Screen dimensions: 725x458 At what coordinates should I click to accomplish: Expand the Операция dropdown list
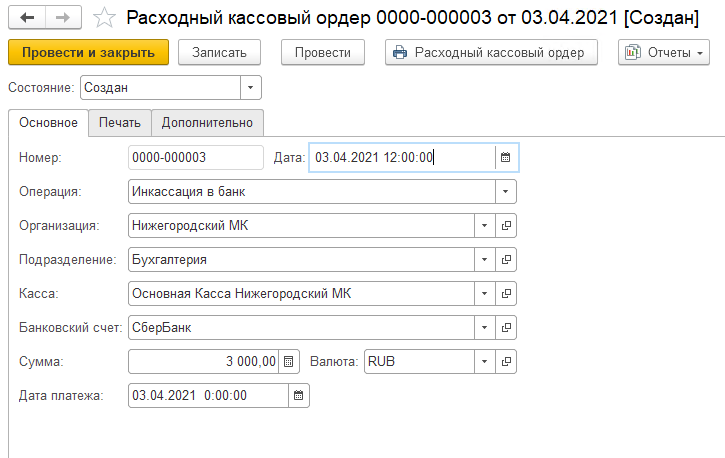click(x=506, y=191)
